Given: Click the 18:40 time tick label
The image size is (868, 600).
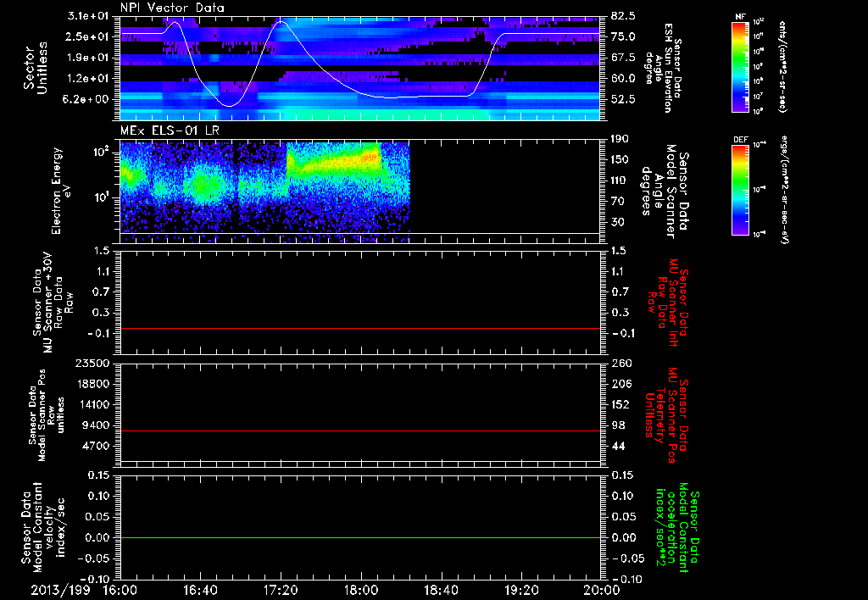Looking at the screenshot, I should point(441,590).
